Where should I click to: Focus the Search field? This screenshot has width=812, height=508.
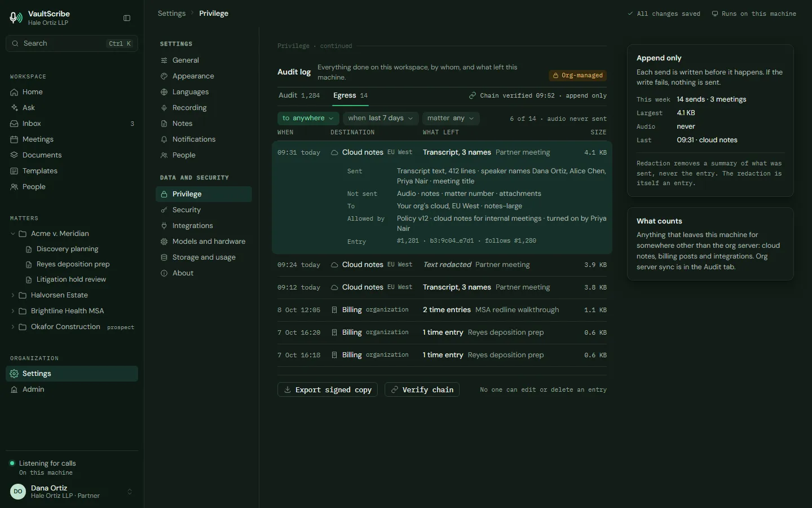tap(72, 43)
